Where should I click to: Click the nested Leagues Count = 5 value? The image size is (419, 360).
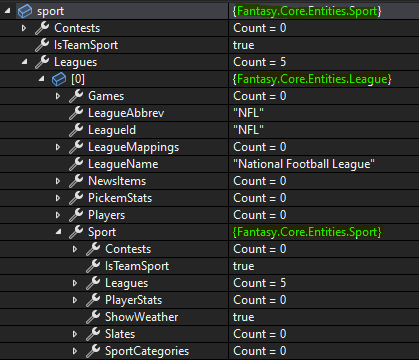260,283
